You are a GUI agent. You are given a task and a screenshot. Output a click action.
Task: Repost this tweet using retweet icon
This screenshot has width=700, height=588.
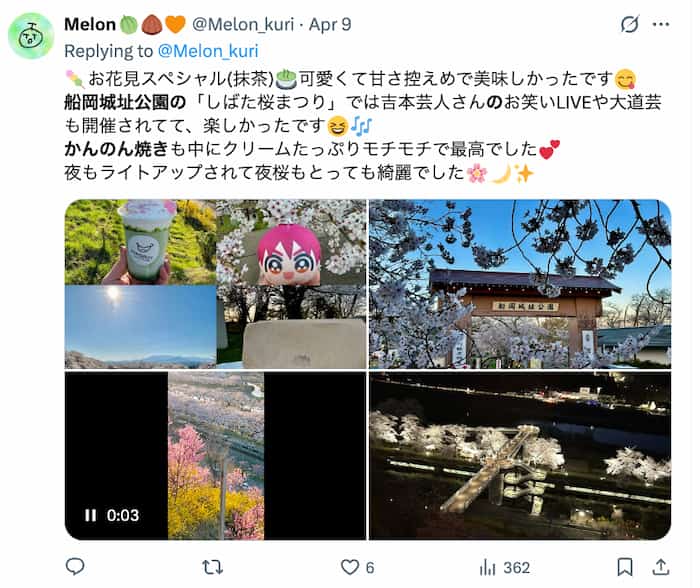tap(212, 567)
